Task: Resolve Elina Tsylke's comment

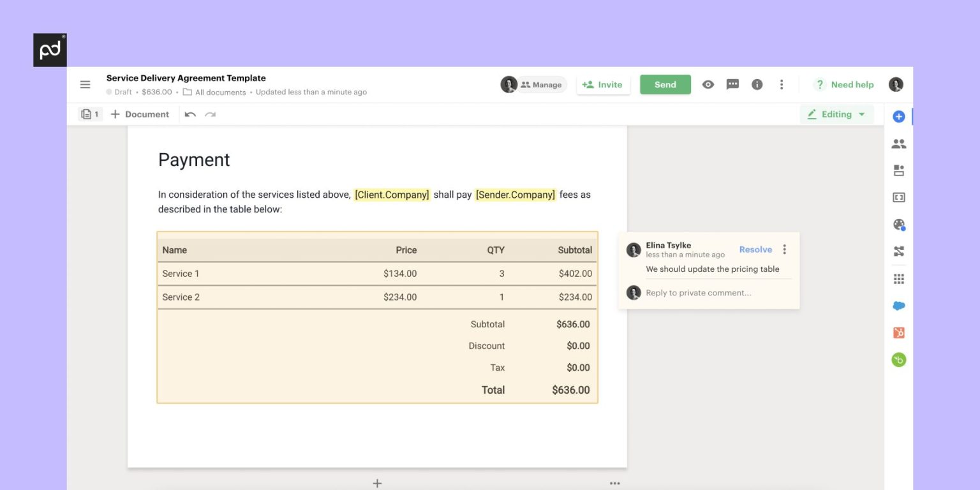Action: [x=755, y=249]
